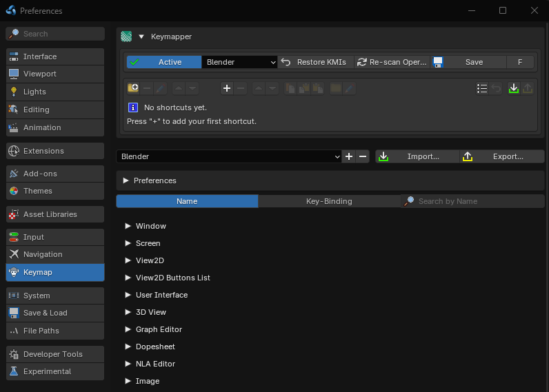Click the minus beside the Keymapper plus button

tap(241, 88)
